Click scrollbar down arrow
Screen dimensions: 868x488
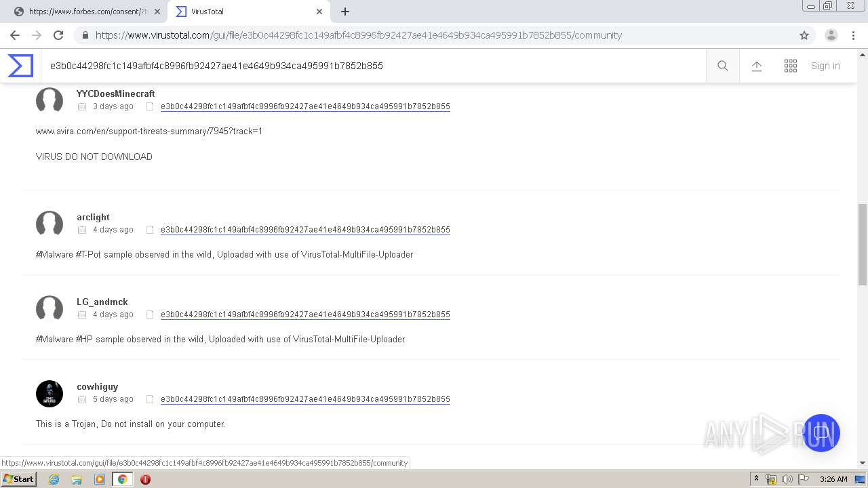click(x=863, y=463)
